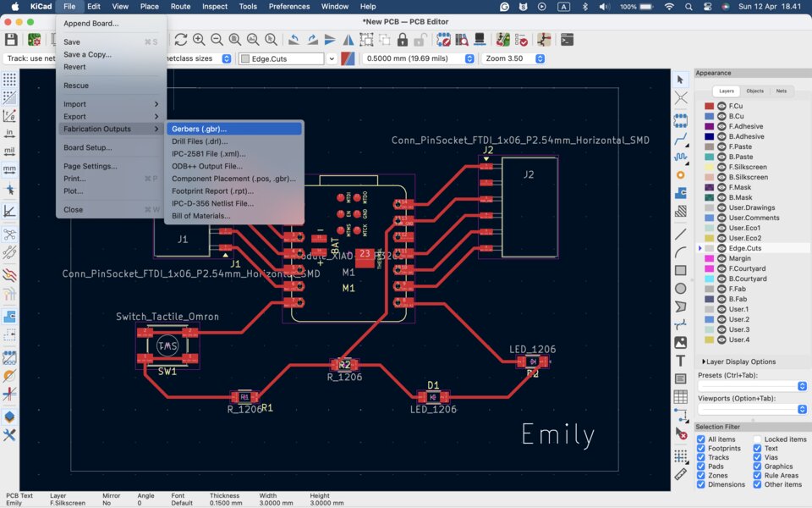Select the Draw Arc tool
Image resolution: width=812 pixels, height=508 pixels.
[x=680, y=252]
